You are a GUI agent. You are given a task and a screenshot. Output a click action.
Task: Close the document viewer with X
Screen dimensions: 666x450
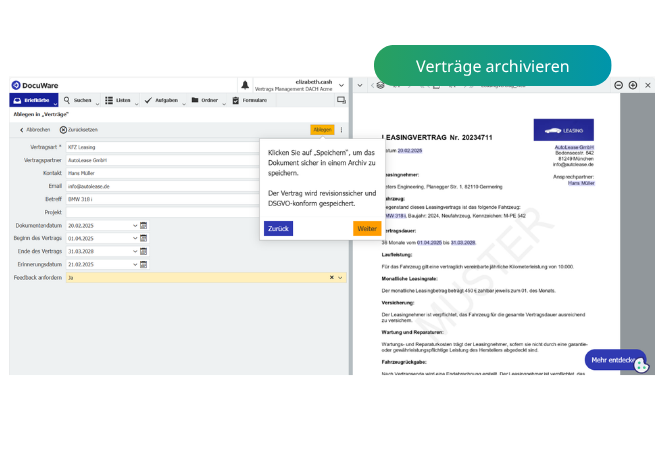click(648, 85)
